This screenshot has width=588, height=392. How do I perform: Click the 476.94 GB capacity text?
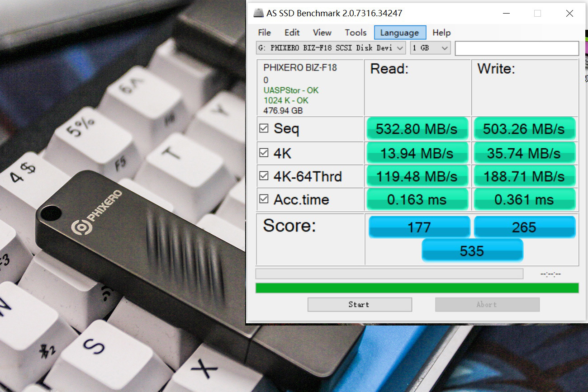283,110
